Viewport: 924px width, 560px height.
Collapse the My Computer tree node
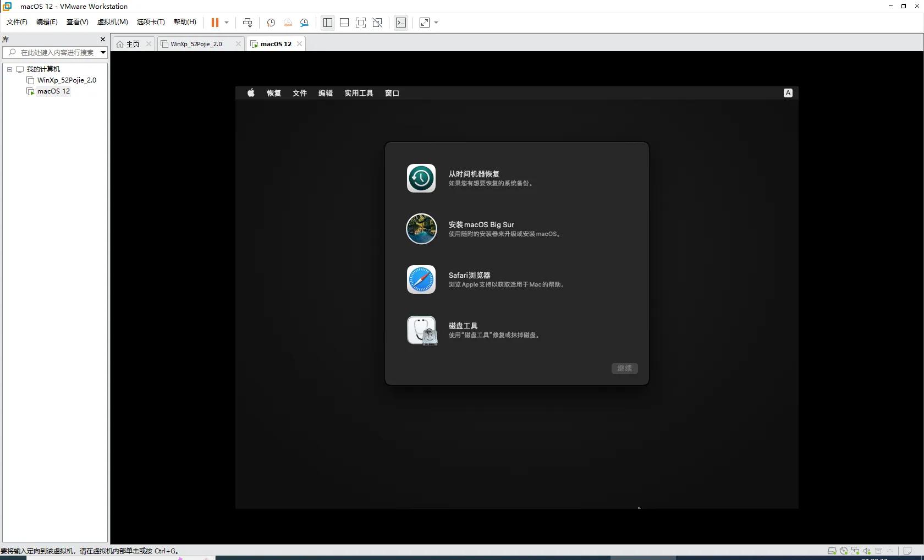tap(9, 69)
